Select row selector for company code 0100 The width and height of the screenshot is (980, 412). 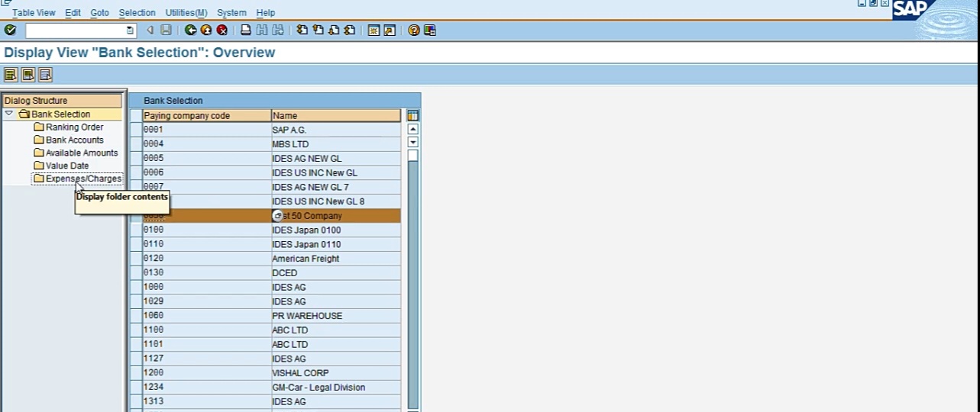coord(136,230)
